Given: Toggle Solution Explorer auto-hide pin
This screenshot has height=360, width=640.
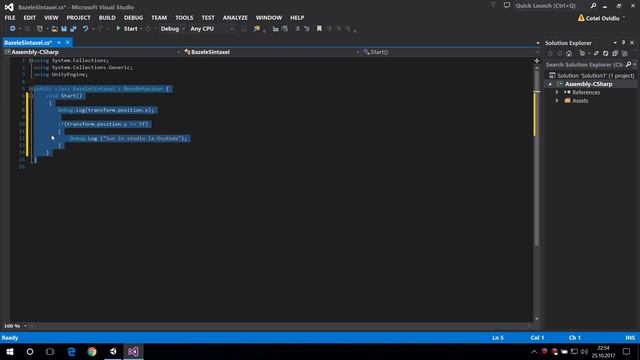Looking at the screenshot, I should click(x=623, y=42).
